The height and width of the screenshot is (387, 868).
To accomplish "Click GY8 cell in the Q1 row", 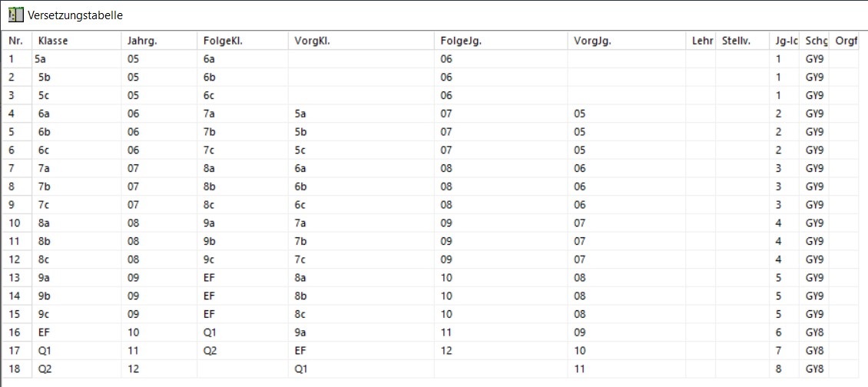I will [x=815, y=351].
